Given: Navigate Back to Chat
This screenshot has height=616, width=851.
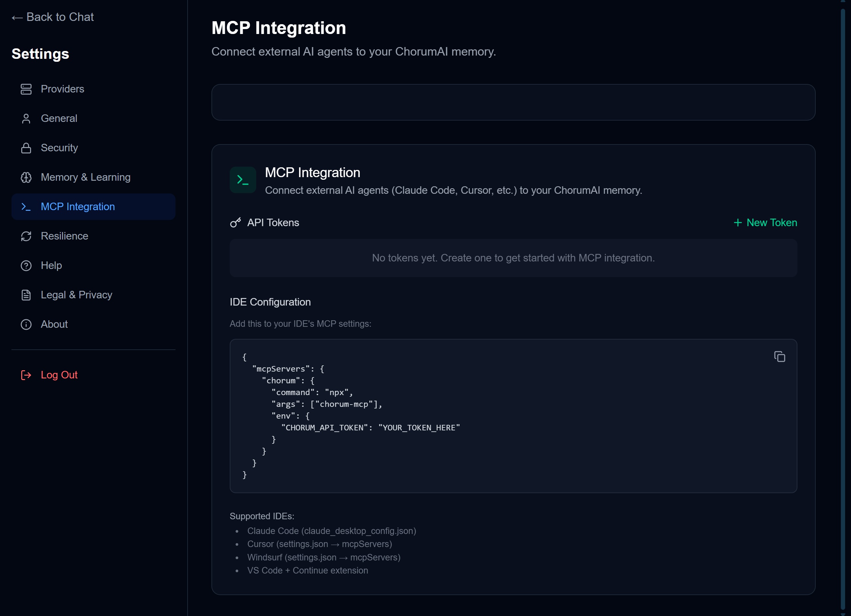Looking at the screenshot, I should [53, 17].
